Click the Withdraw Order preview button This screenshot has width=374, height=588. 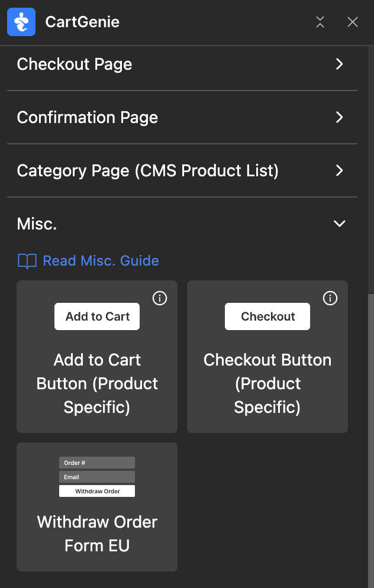click(97, 491)
